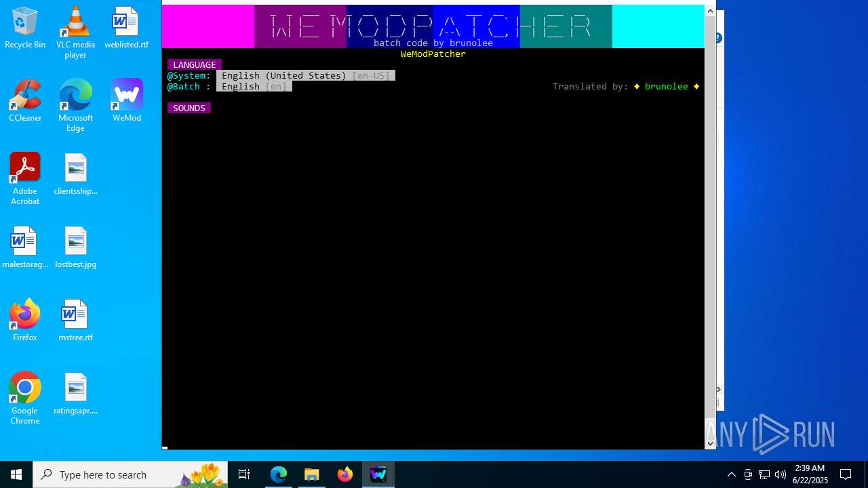Open the Recycle Bin desktop icon
The height and width of the screenshot is (488, 868).
[25, 28]
